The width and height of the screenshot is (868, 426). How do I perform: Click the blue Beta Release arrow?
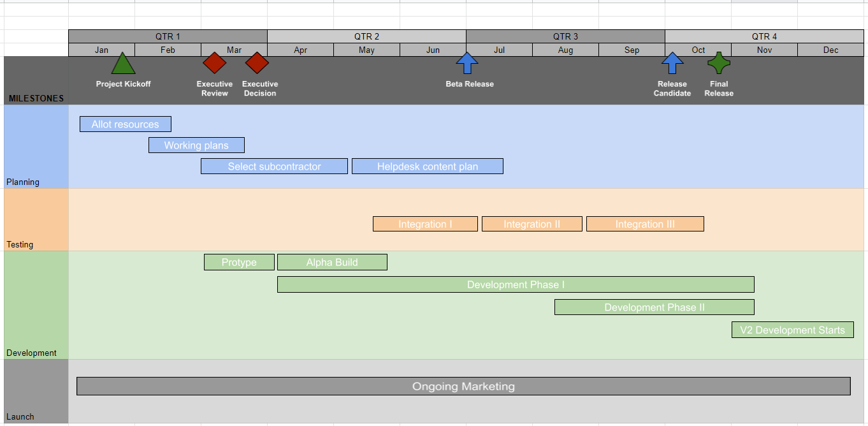pos(467,63)
